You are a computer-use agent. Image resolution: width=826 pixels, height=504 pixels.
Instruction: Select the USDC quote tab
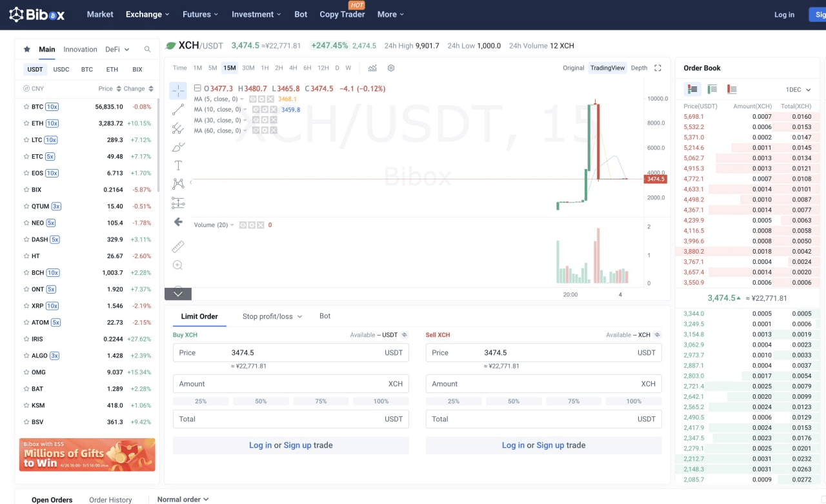(x=61, y=69)
